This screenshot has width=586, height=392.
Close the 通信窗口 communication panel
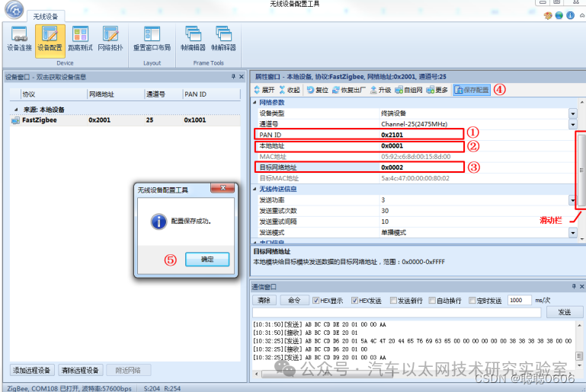point(582,286)
